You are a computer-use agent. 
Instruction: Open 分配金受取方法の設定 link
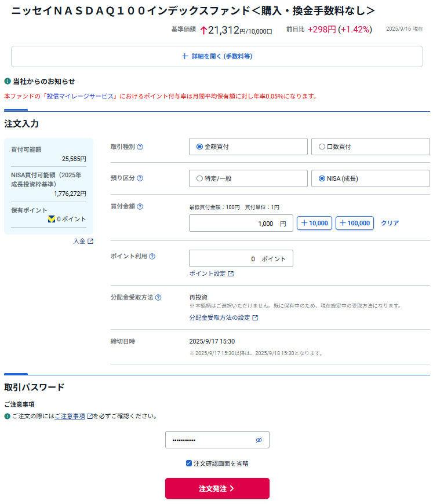pos(223,317)
